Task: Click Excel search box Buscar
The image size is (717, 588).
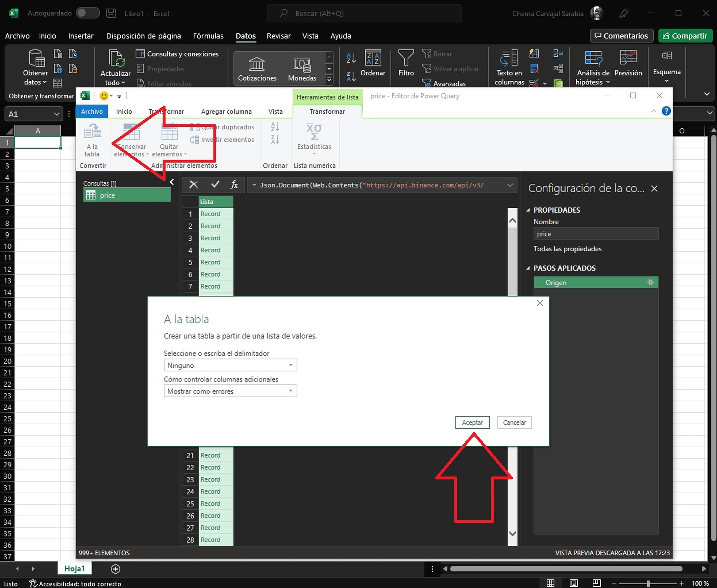Action: [364, 13]
